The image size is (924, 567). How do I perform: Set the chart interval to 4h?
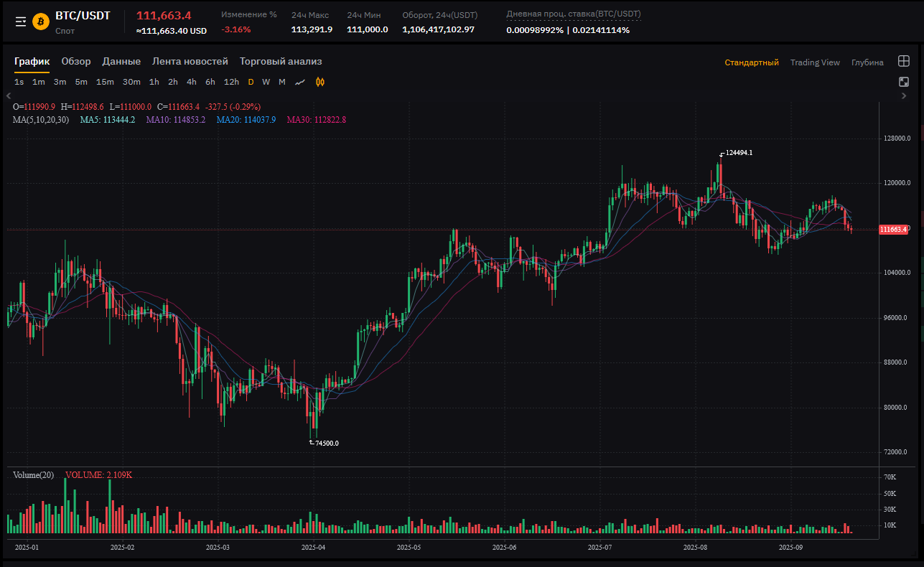click(192, 82)
